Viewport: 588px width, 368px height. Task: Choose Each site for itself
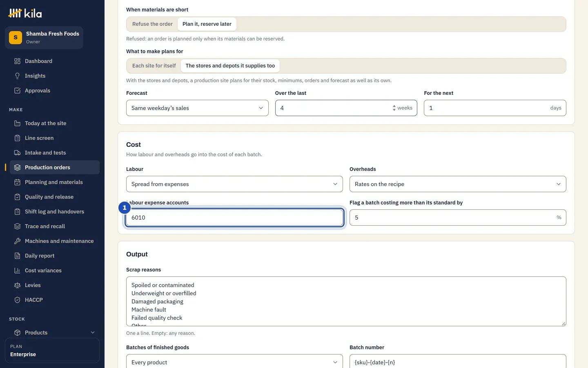154,66
